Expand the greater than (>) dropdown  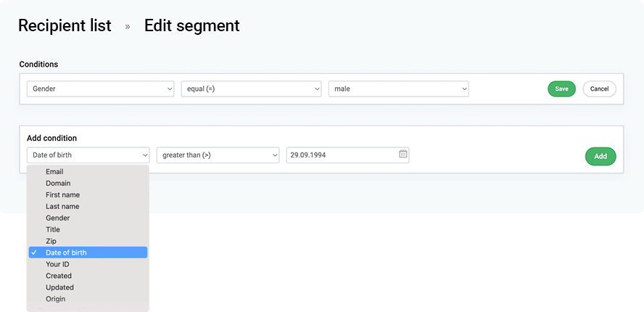218,155
